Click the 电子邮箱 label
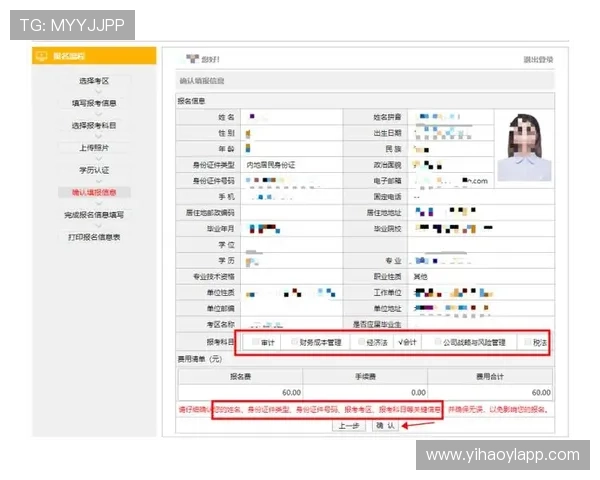This screenshot has width=600, height=480. coord(387,181)
